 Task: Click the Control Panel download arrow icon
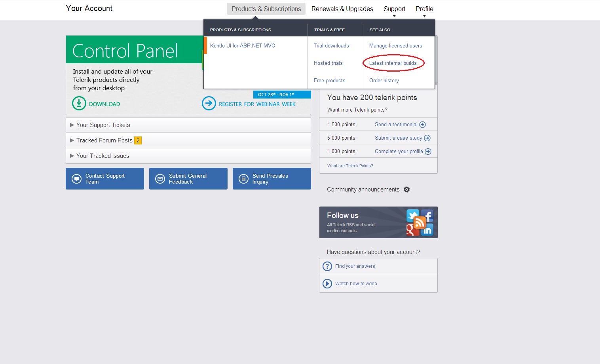pos(79,103)
